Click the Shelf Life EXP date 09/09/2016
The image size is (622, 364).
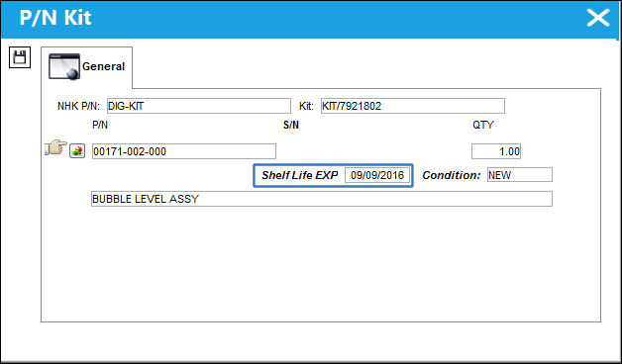click(377, 175)
